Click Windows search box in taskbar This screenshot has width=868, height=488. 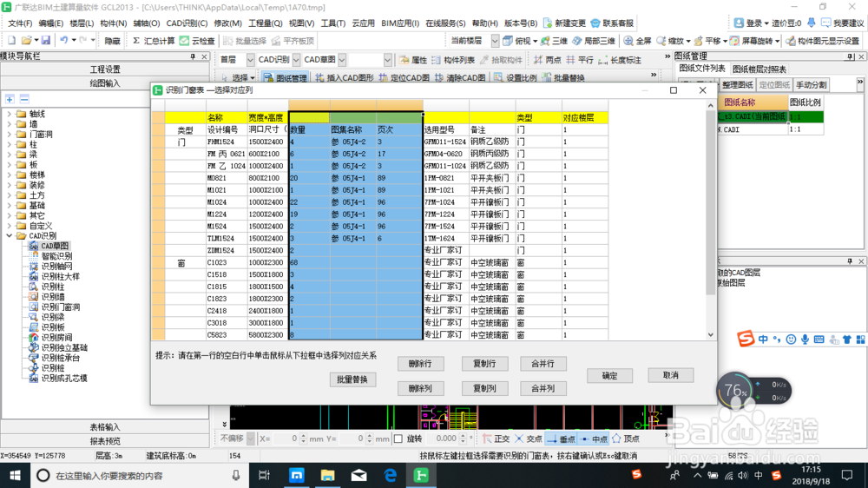click(x=140, y=475)
